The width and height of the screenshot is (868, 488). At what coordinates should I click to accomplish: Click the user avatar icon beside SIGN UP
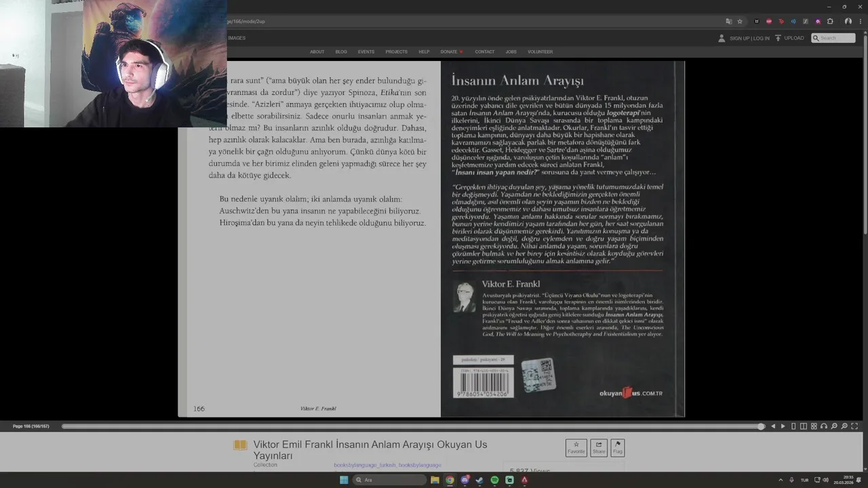pyautogui.click(x=722, y=38)
